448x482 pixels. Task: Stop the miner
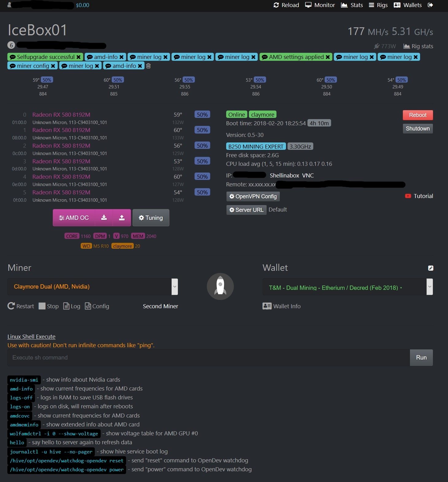pos(48,306)
